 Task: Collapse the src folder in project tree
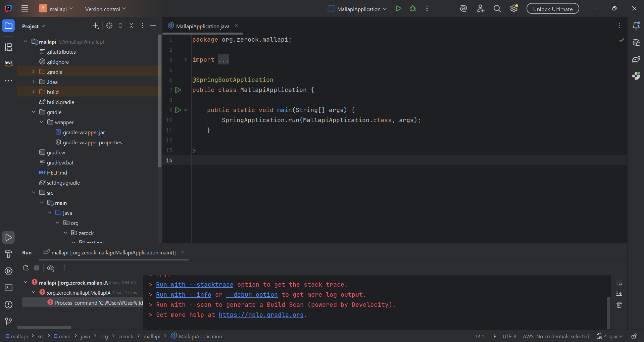(x=33, y=193)
